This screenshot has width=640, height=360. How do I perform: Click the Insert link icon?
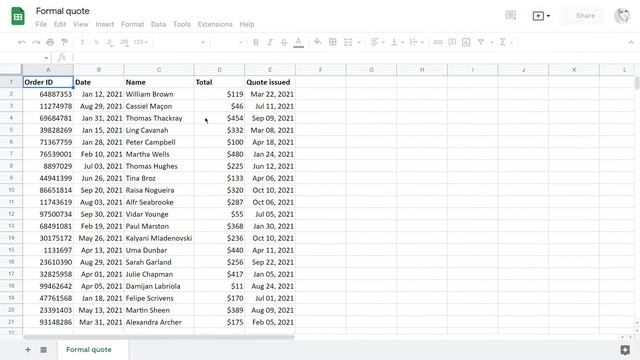pyautogui.click(x=438, y=42)
